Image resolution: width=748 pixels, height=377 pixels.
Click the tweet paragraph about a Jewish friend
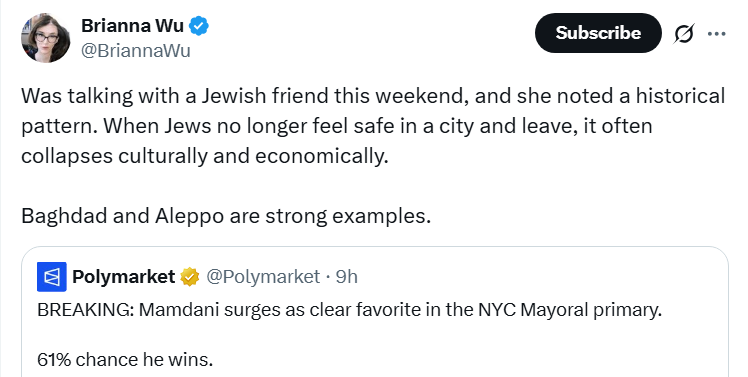click(373, 126)
